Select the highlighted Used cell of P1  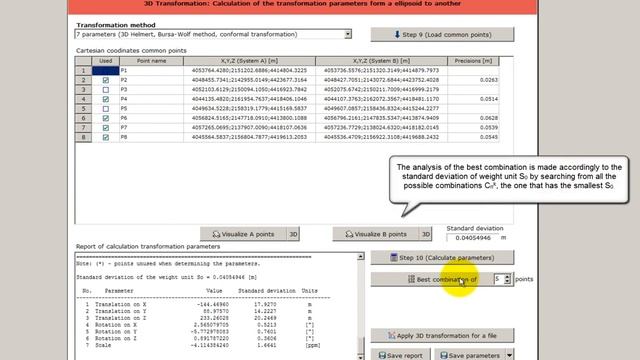[x=106, y=71]
